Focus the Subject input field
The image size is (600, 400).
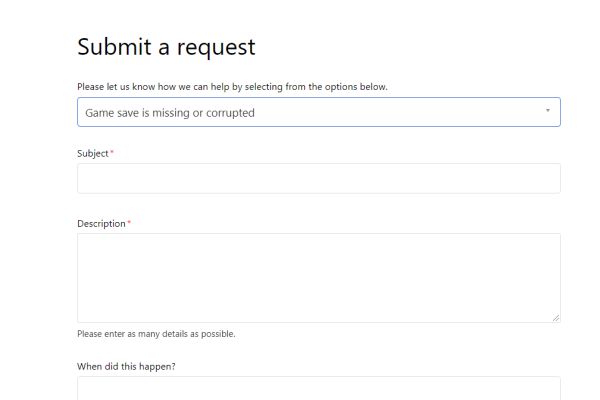[x=318, y=178]
